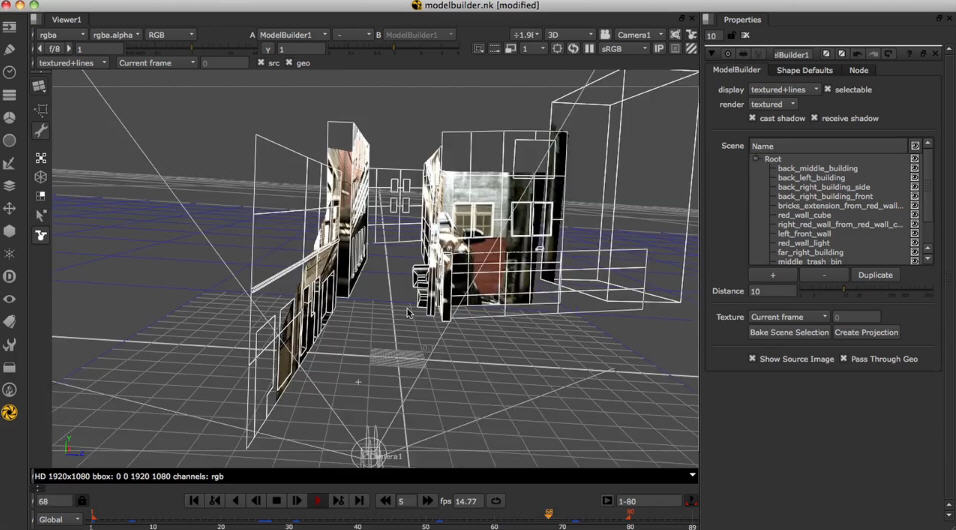This screenshot has height=530, width=956.
Task: Click the highlighted ModelBuilder tool icon
Action: pos(41,235)
